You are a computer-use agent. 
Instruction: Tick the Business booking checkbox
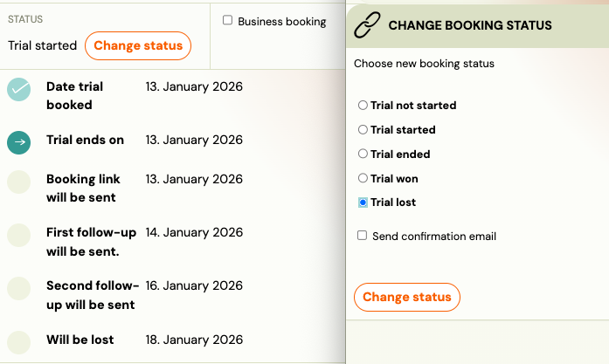(x=228, y=21)
